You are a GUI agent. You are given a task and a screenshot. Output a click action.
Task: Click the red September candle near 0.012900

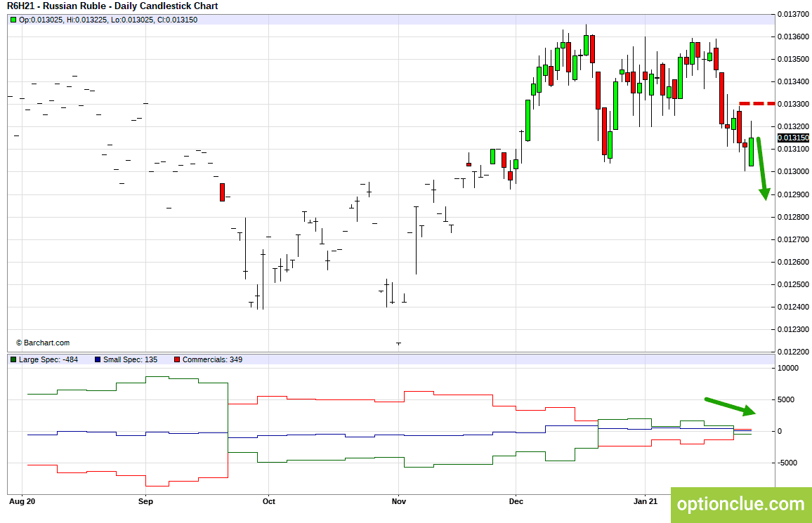[222, 192]
